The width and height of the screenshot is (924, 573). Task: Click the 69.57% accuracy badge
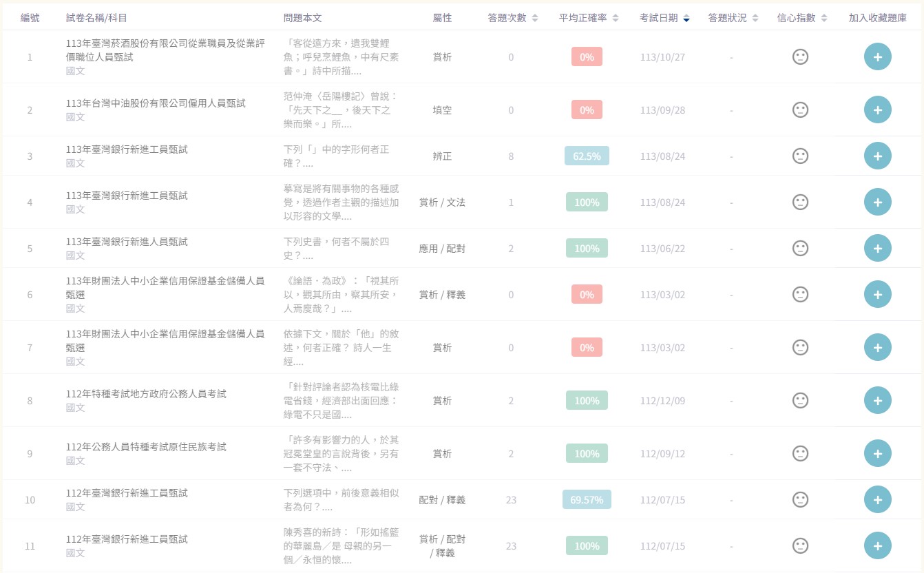click(587, 500)
